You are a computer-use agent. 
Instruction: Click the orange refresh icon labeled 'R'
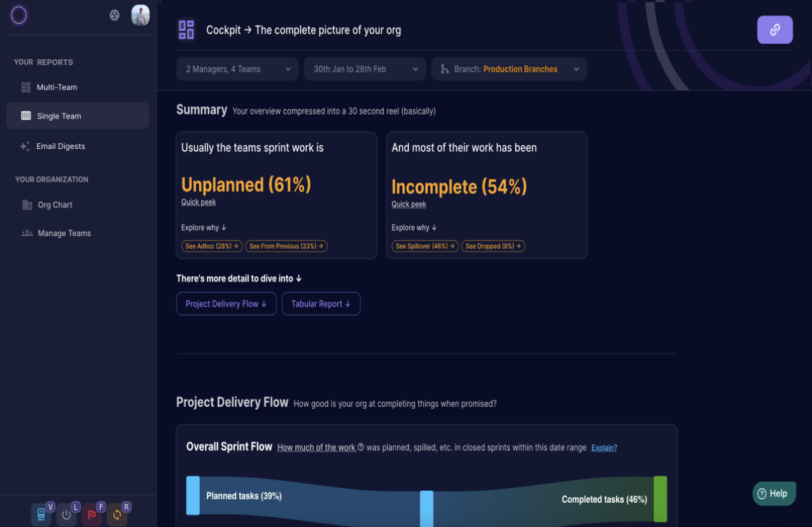tap(116, 514)
